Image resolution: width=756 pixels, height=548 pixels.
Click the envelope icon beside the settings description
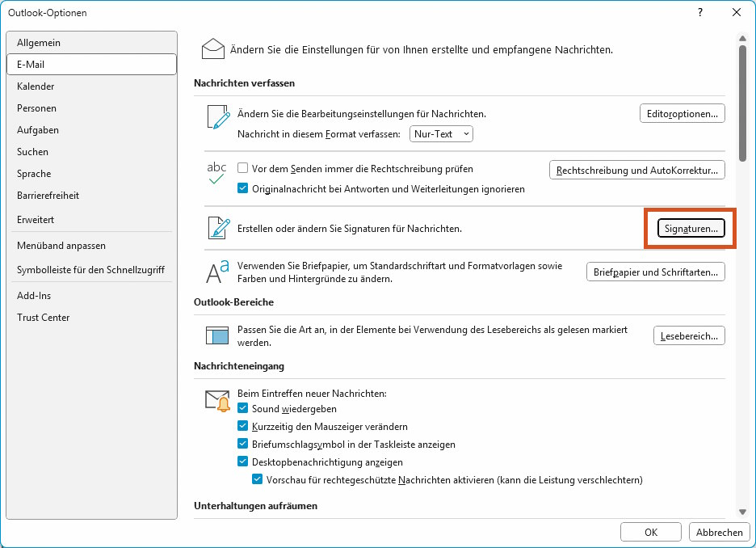pos(212,49)
